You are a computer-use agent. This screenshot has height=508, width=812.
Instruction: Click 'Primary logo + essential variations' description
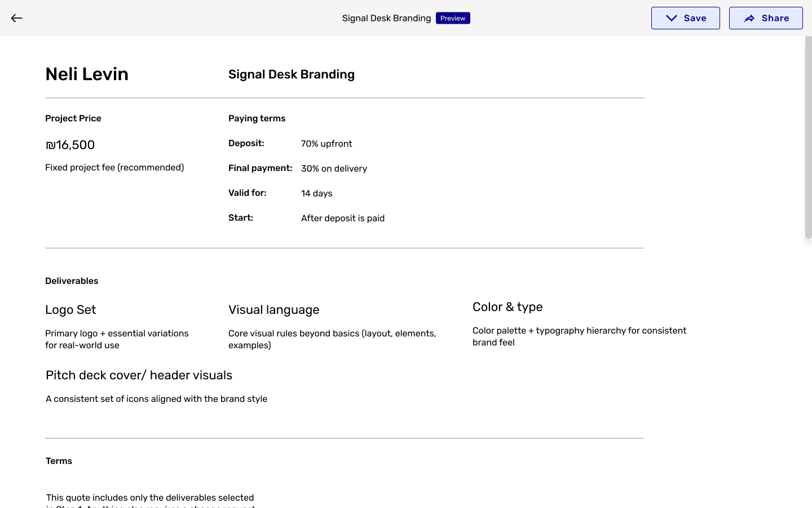[x=117, y=339]
